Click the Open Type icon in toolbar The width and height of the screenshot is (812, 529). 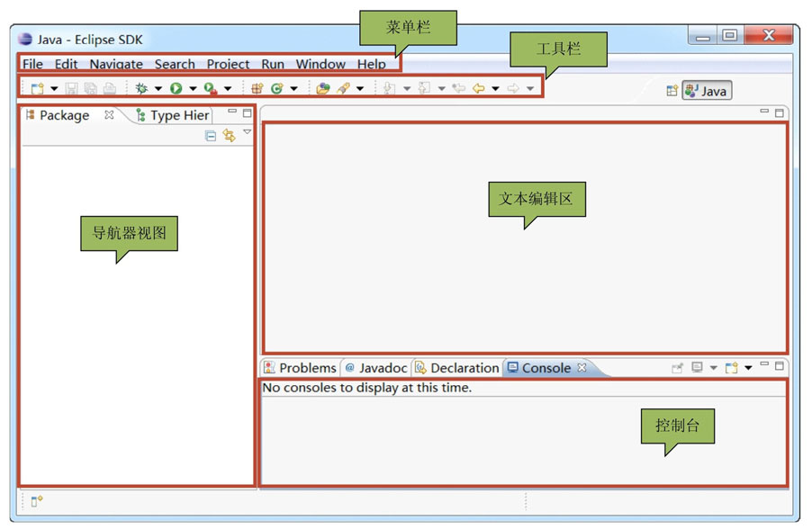(323, 88)
